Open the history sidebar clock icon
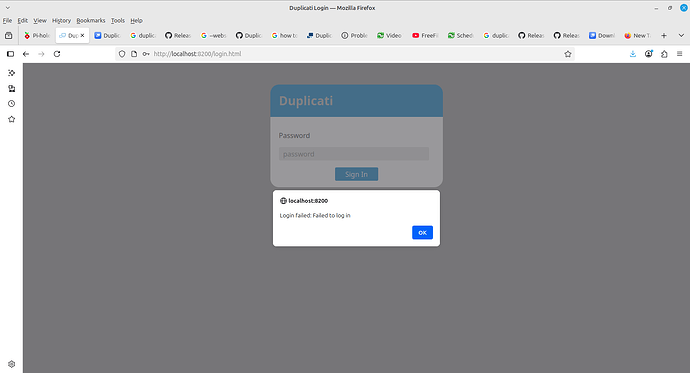 (x=11, y=104)
